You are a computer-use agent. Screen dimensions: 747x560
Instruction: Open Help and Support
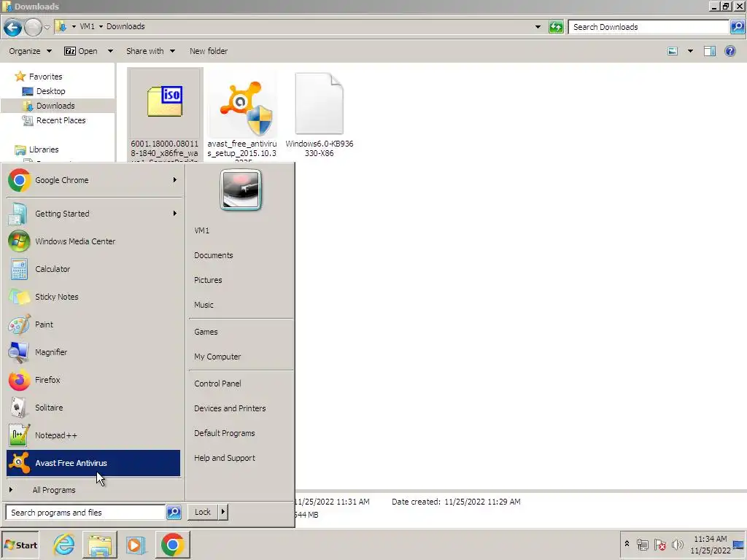[x=225, y=458]
